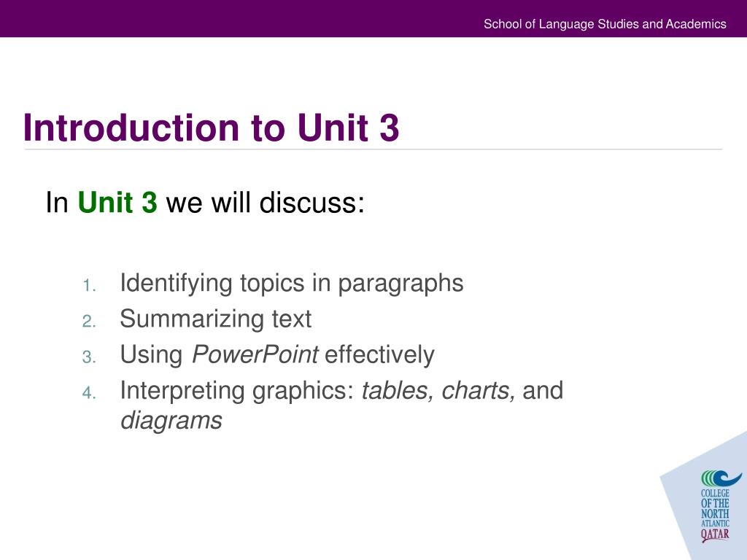Image resolution: width=747 pixels, height=560 pixels.
Task: Click 'we will discuss:' text
Action: [266, 202]
